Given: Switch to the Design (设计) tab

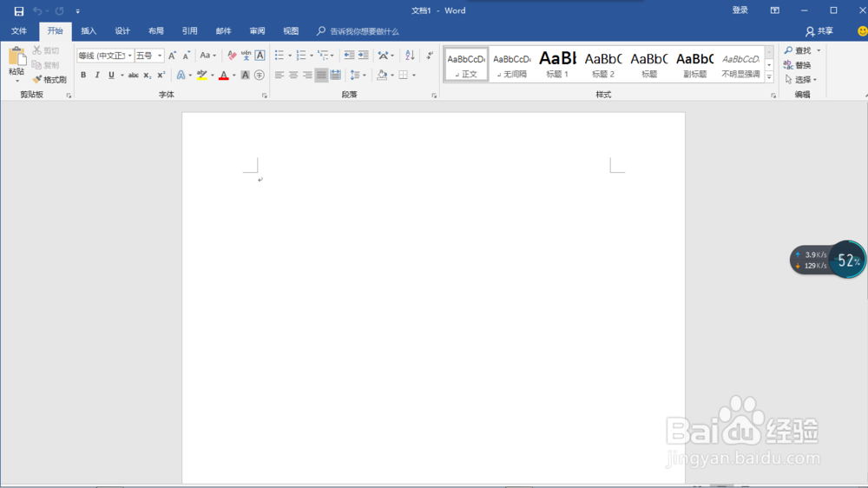Looking at the screenshot, I should pos(122,31).
